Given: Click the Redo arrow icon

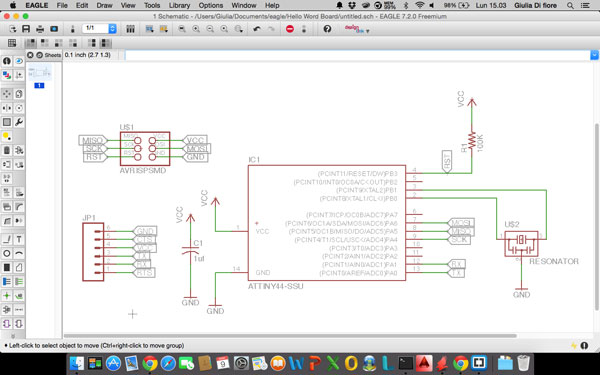Looking at the screenshot, I should (x=271, y=29).
